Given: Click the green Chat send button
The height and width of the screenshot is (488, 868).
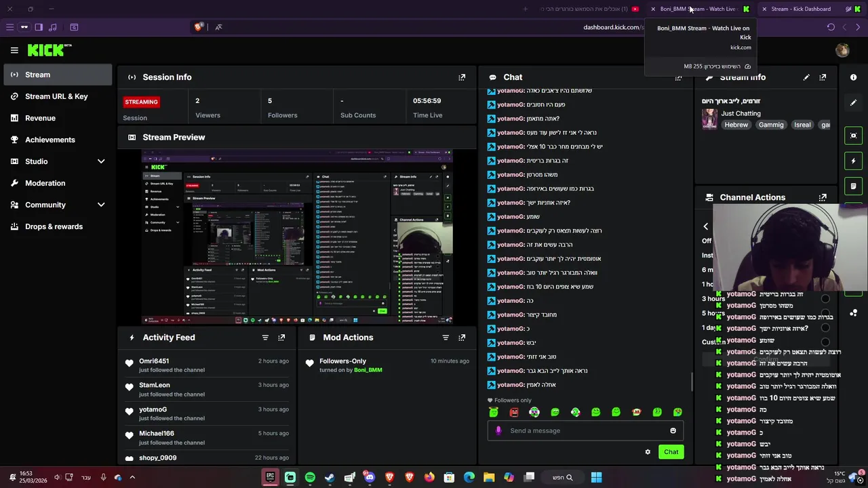Looking at the screenshot, I should [671, 452].
